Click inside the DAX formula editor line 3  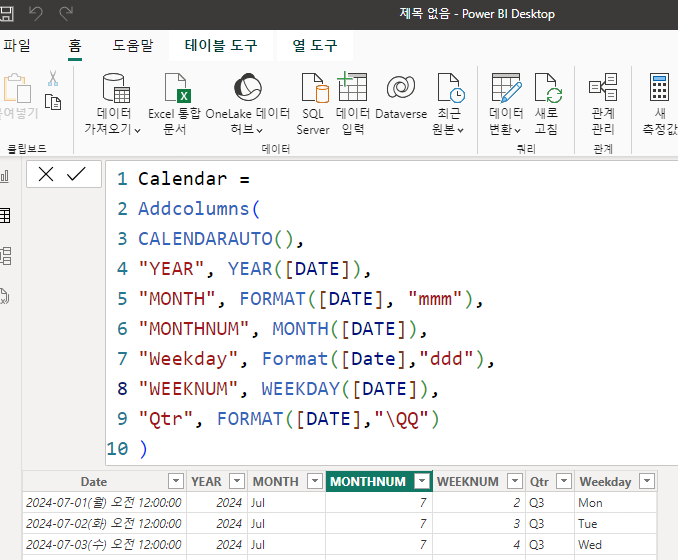pyautogui.click(x=220, y=239)
